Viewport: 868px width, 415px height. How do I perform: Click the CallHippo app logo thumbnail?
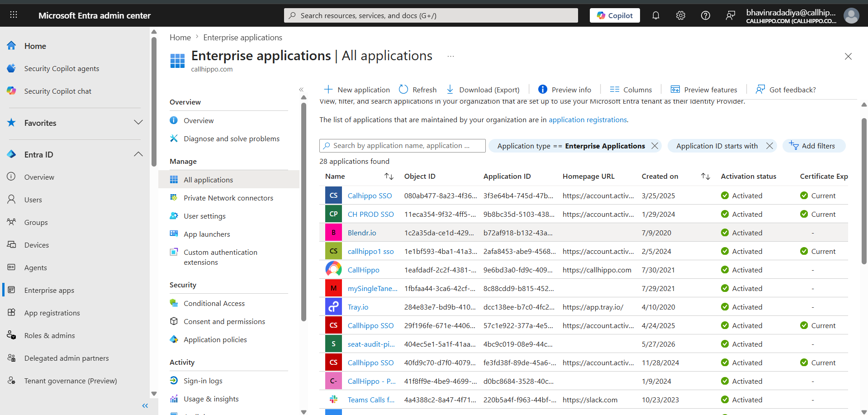point(333,269)
